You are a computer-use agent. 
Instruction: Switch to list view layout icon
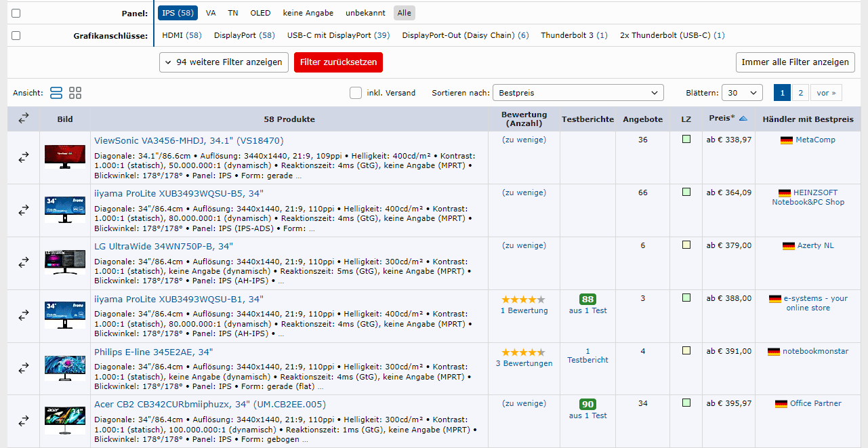click(56, 93)
